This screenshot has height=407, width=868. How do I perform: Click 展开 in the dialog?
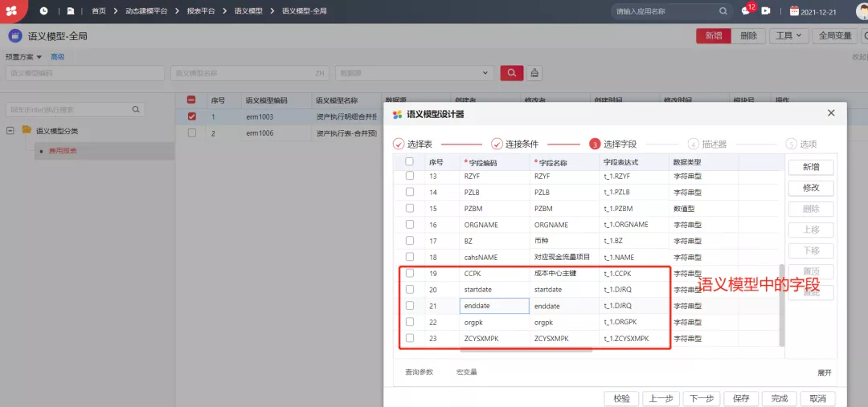coord(825,372)
